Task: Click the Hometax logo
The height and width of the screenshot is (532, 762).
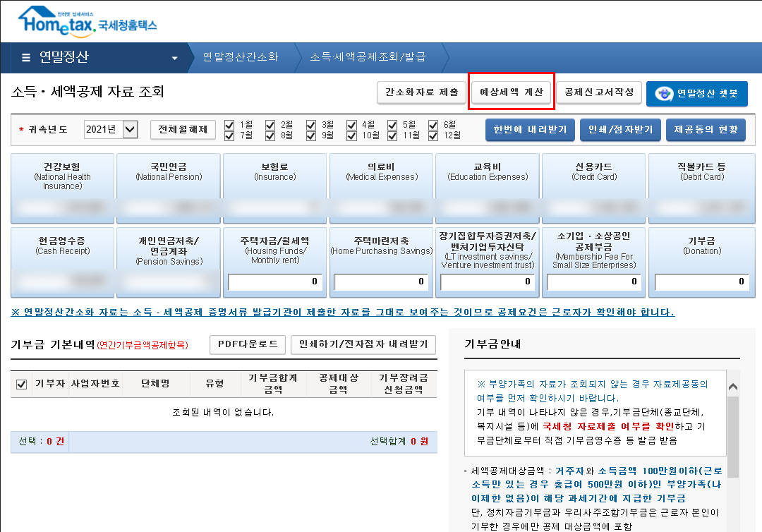Action: (x=87, y=21)
